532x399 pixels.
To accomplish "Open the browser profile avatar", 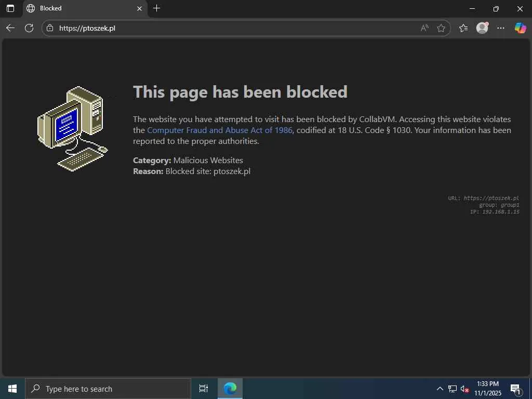I will coord(482,28).
